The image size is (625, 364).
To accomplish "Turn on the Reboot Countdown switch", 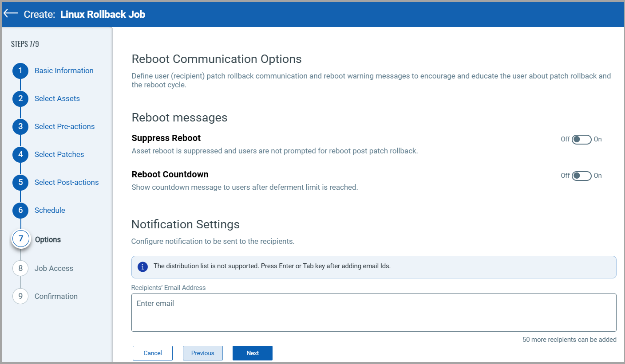I will click(x=581, y=176).
